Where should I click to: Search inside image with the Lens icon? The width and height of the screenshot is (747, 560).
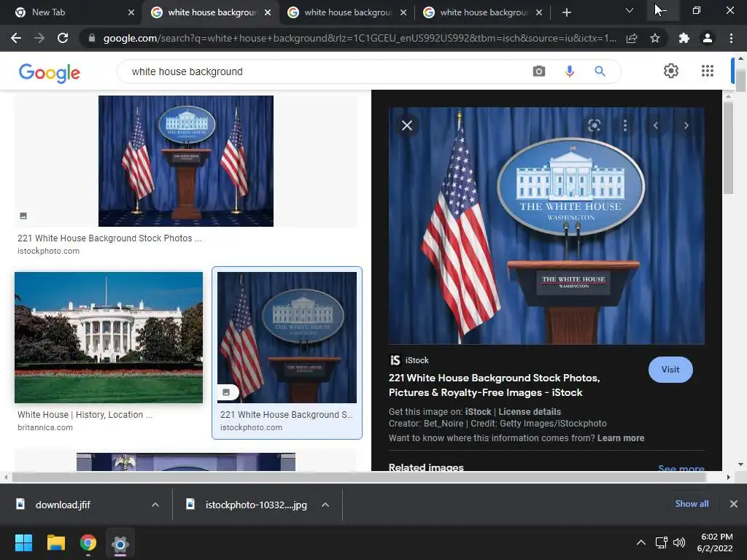(x=594, y=125)
